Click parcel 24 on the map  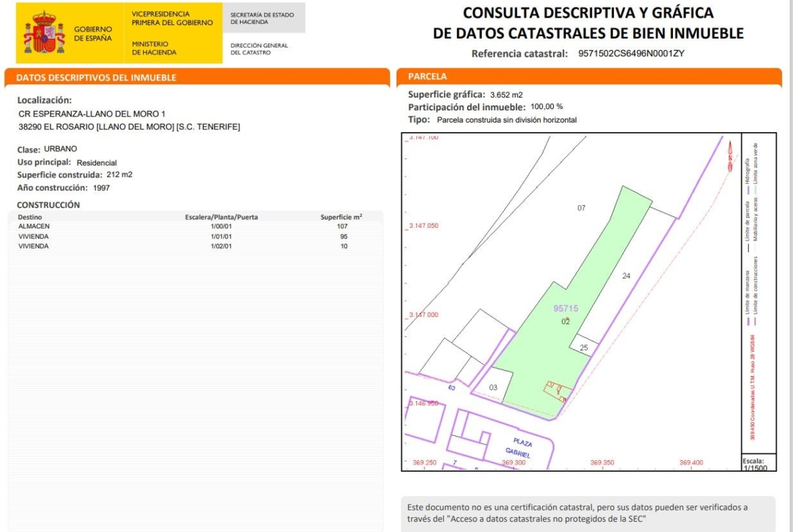626,276
